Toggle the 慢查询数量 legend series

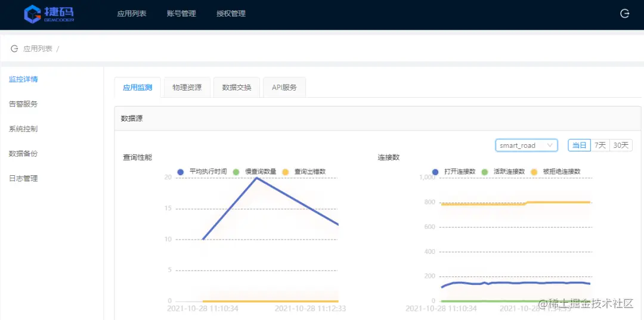pyautogui.click(x=254, y=172)
